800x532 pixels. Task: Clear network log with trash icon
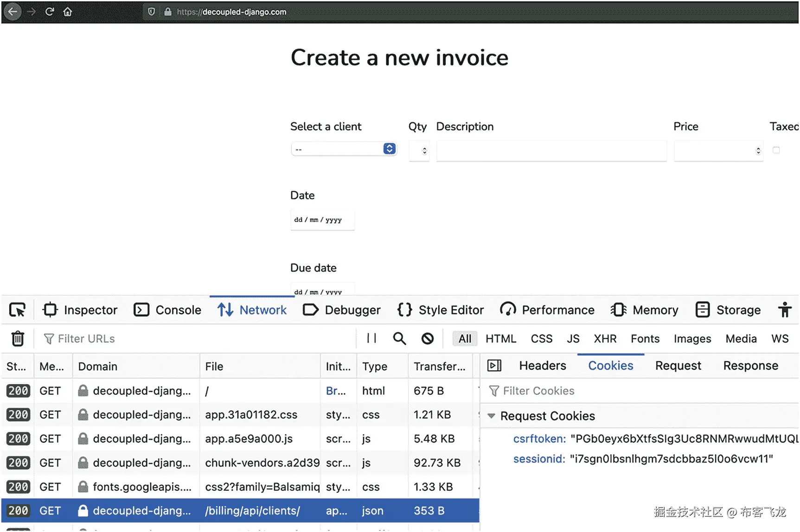[18, 339]
